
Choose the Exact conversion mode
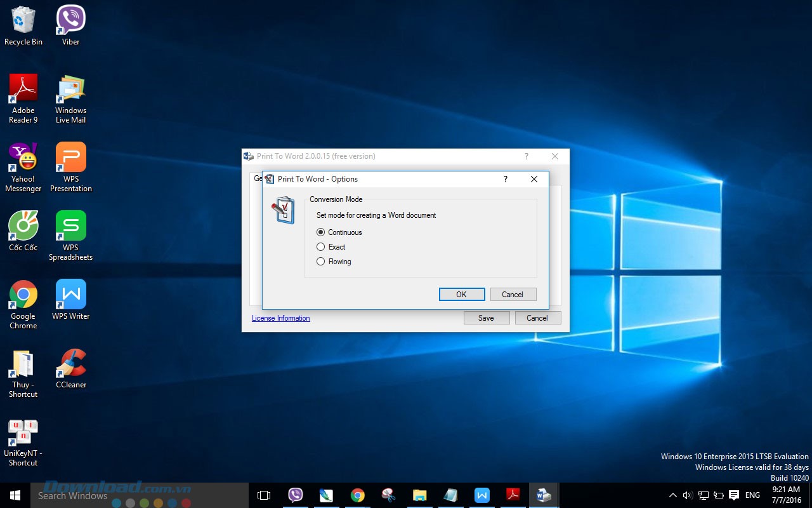pos(321,247)
